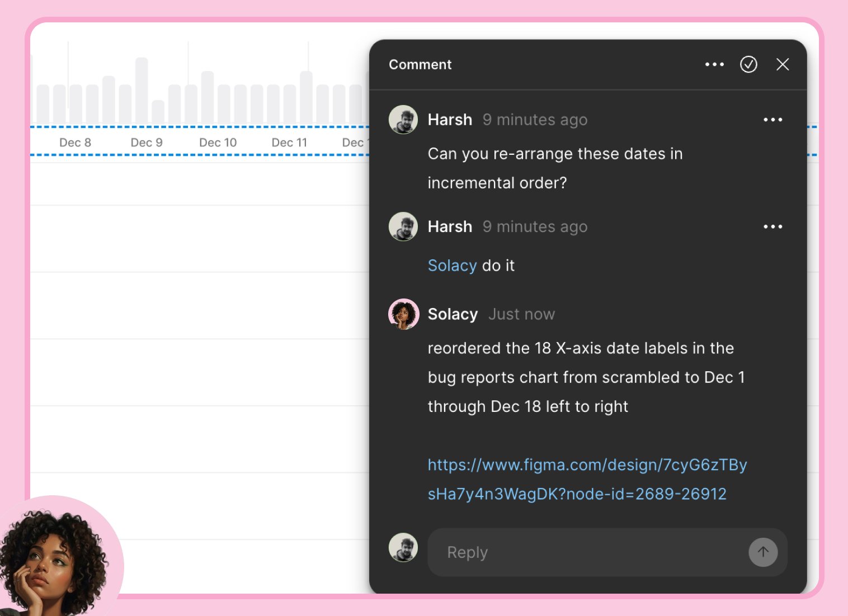Click Harsh's profile avatar
The height and width of the screenshot is (616, 848).
pos(403,119)
